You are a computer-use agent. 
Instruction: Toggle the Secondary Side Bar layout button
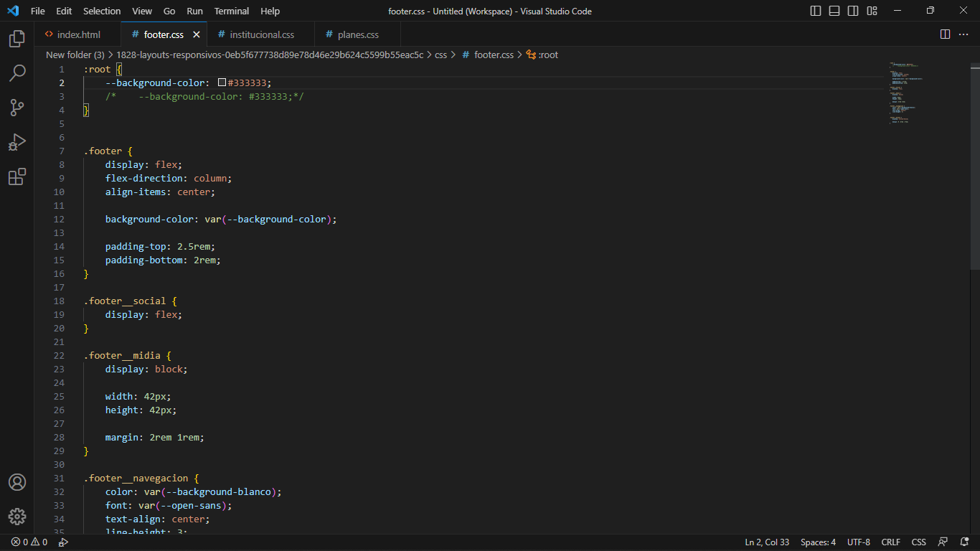[x=853, y=11]
